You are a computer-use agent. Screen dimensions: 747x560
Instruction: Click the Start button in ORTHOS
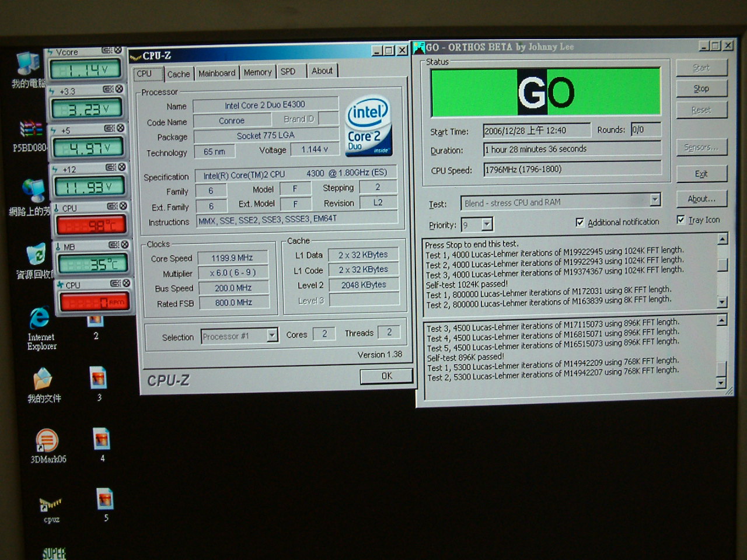tap(701, 68)
